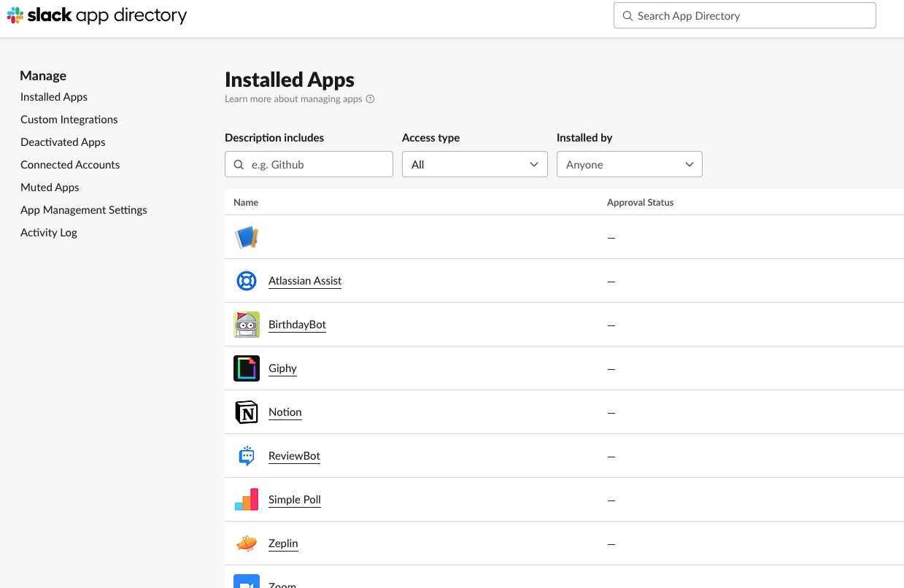Viewport: 904px width, 588px height.
Task: Open the Zeplin app link
Action: [283, 543]
